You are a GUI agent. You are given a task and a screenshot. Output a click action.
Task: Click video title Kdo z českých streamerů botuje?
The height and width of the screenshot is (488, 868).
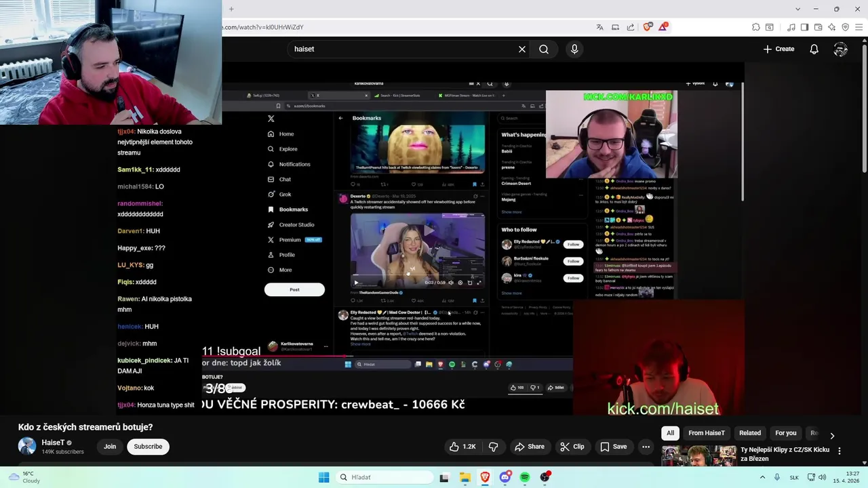(x=85, y=427)
